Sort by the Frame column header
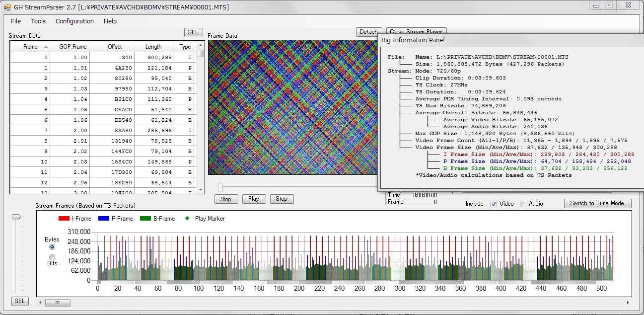 (x=30, y=47)
